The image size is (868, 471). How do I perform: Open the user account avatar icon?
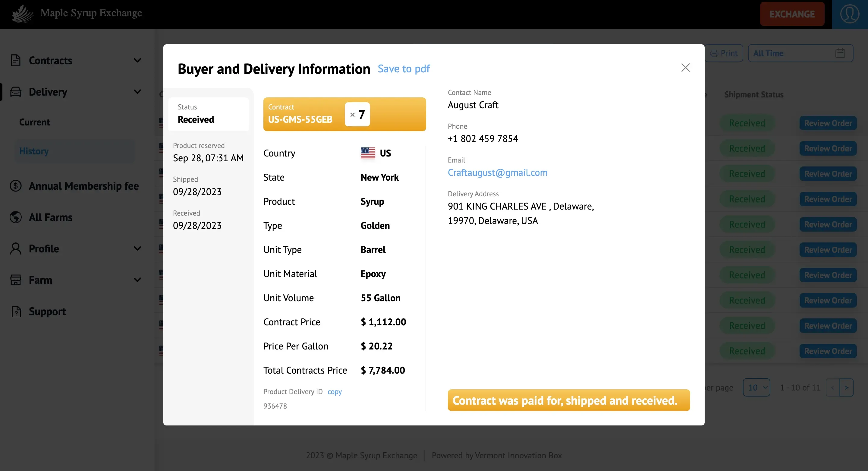click(850, 14)
